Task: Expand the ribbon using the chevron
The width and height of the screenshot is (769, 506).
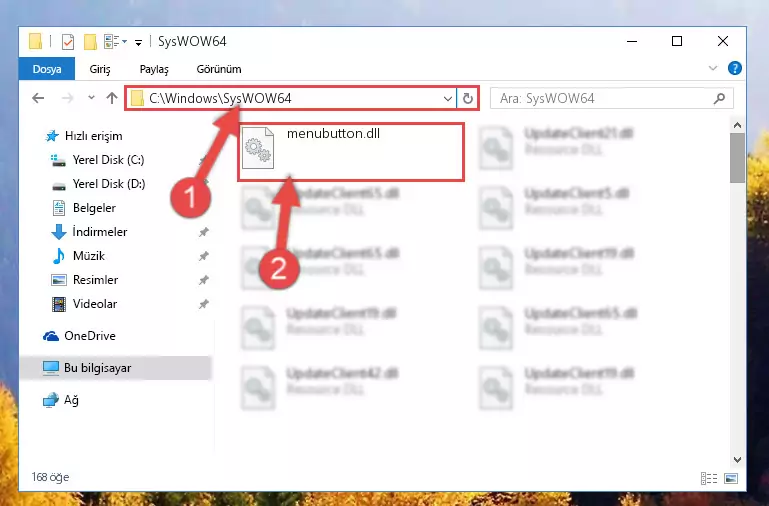Action: 713,68
